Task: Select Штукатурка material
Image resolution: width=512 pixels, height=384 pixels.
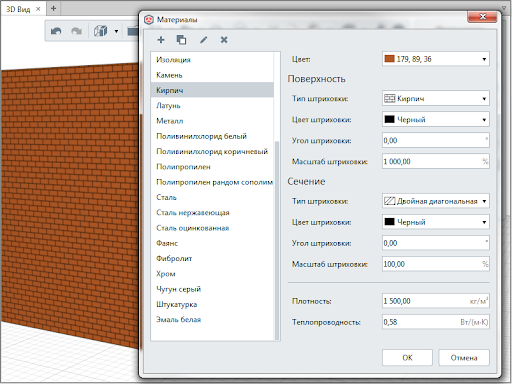Action: 212,305
